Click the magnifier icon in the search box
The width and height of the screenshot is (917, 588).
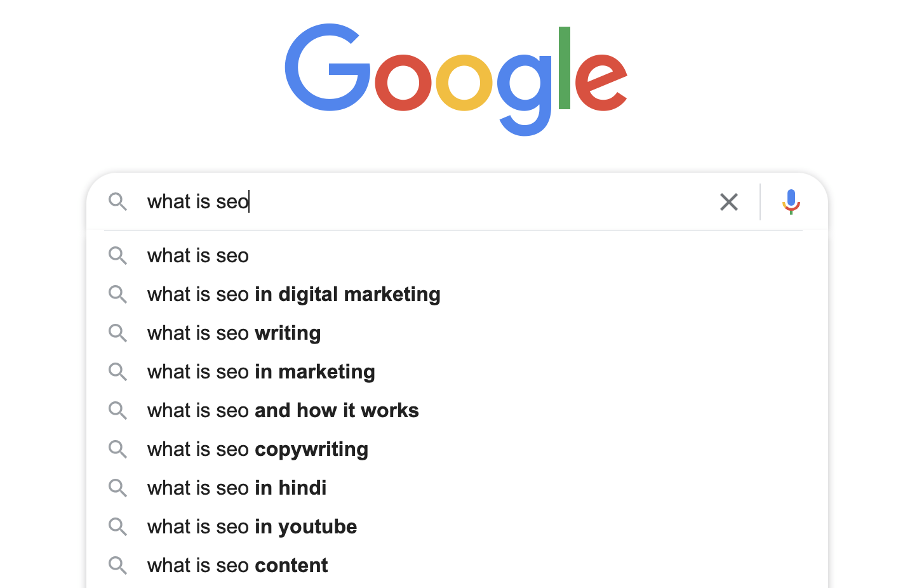click(117, 202)
